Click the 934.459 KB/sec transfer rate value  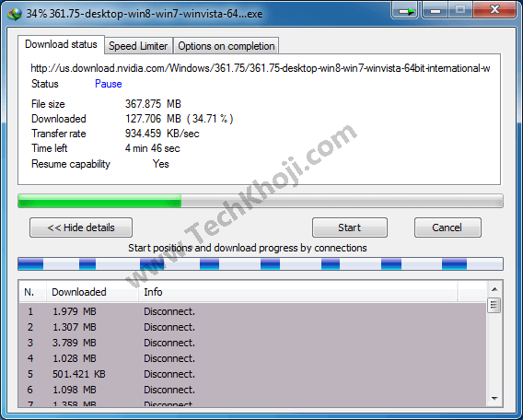[x=162, y=134]
